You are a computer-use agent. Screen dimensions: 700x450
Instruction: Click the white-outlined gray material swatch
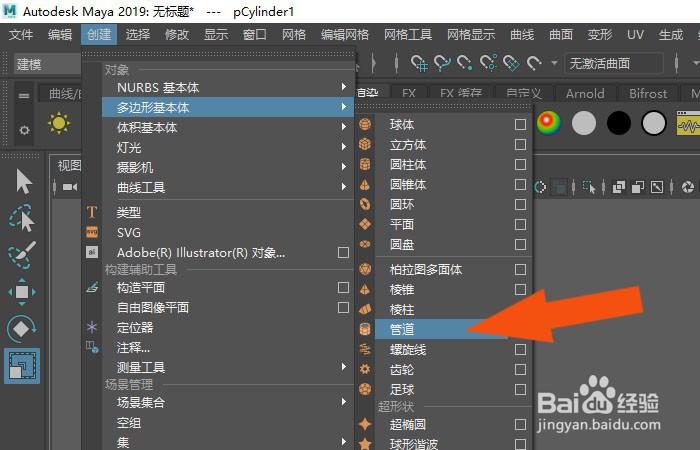pos(654,123)
